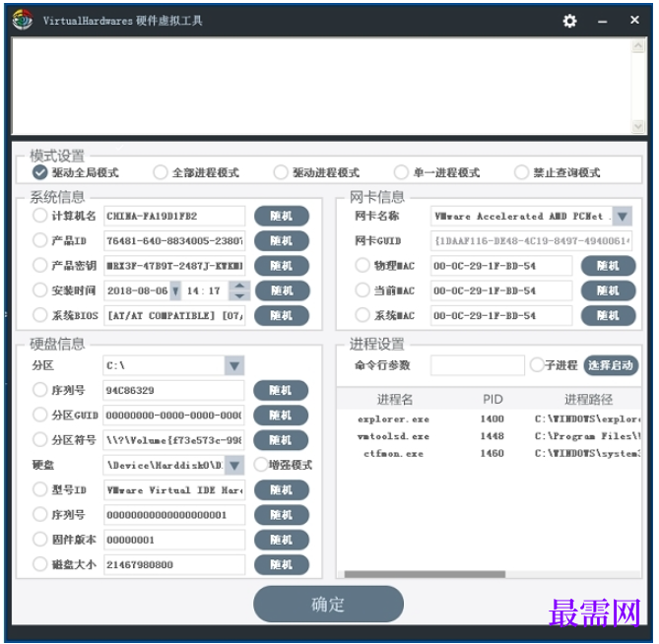
Task: Open the 网卡名称 adapter dropdown
Action: [x=622, y=217]
